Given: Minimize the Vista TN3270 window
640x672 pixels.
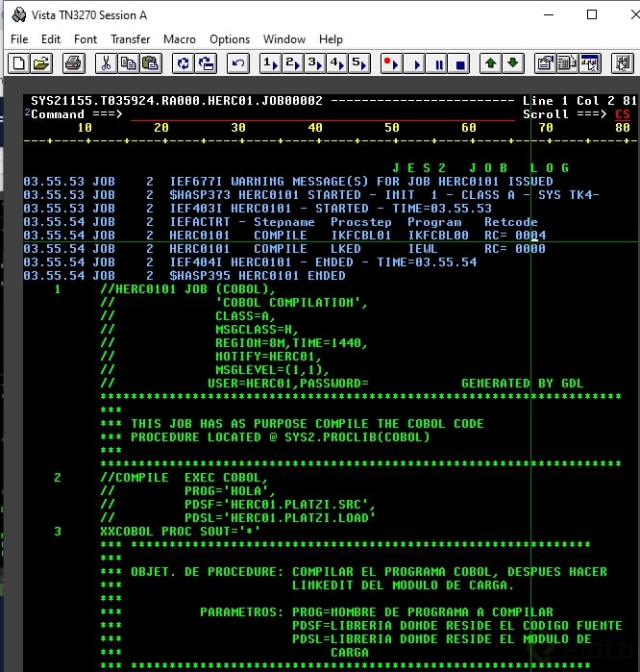Looking at the screenshot, I should (549, 15).
